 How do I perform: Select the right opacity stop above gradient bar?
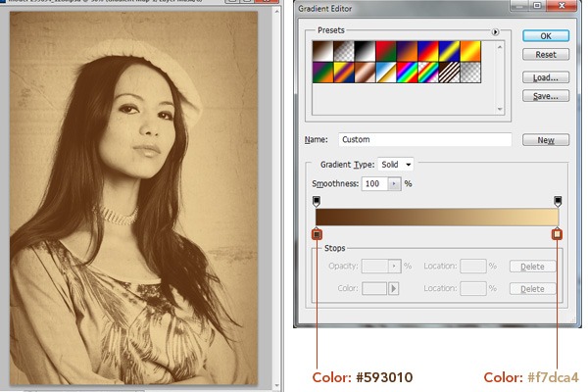pyautogui.click(x=558, y=201)
